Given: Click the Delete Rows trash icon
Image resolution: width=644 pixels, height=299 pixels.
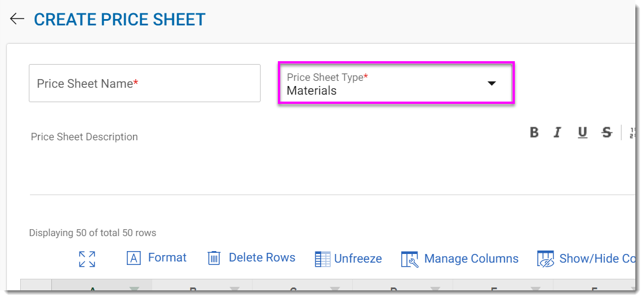Looking at the screenshot, I should tap(214, 258).
